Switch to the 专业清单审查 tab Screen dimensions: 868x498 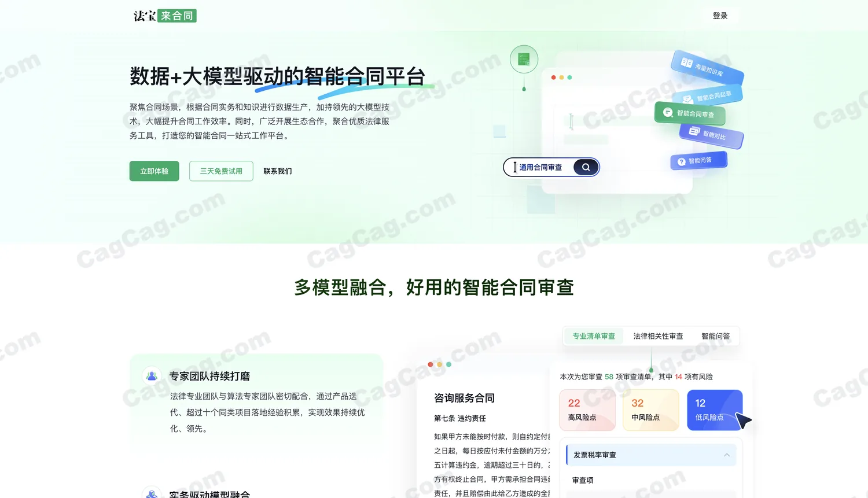tap(594, 336)
